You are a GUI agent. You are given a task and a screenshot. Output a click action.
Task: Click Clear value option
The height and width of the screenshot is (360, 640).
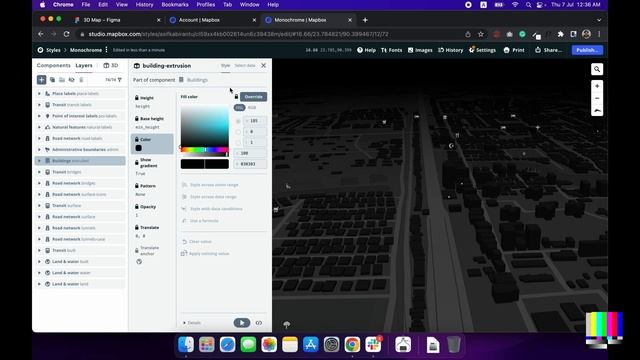click(196, 242)
